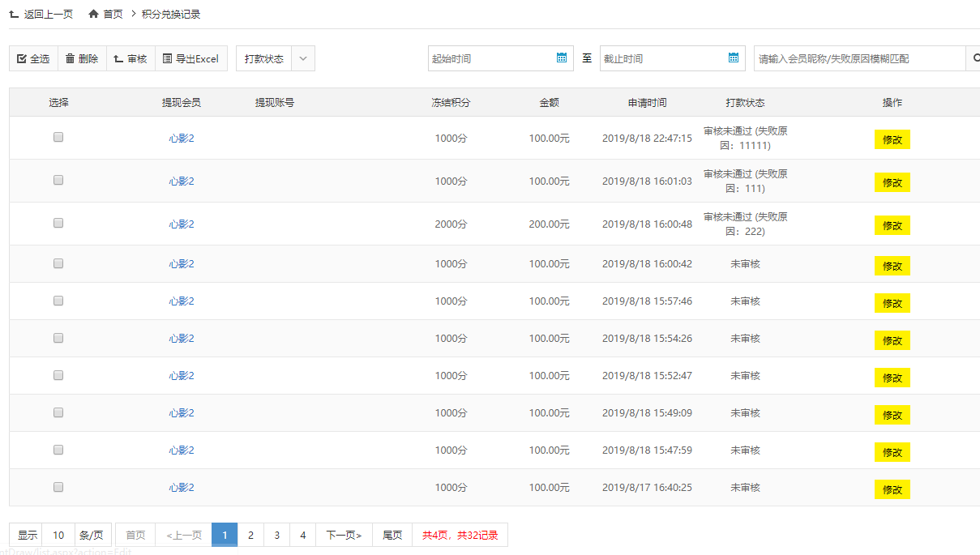Go to page 4 in pagination

pyautogui.click(x=302, y=535)
